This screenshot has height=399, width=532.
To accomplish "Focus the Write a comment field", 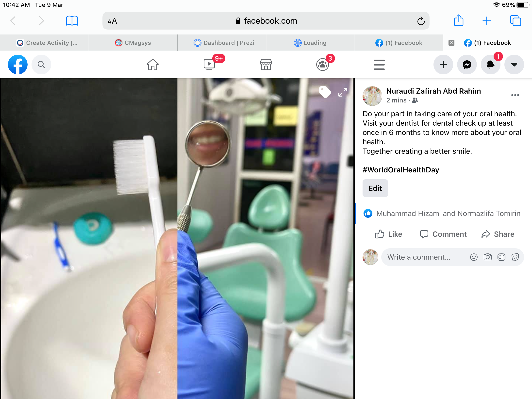I will [x=453, y=257].
